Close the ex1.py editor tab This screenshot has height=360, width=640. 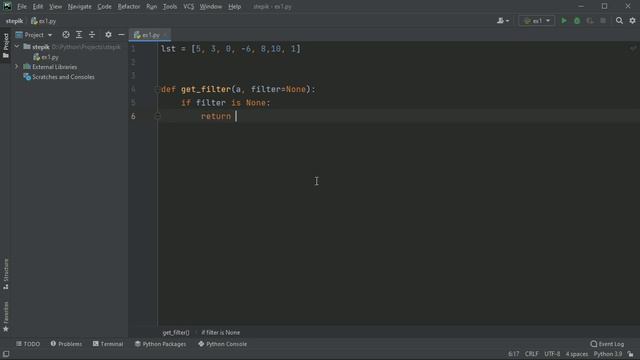coord(166,35)
